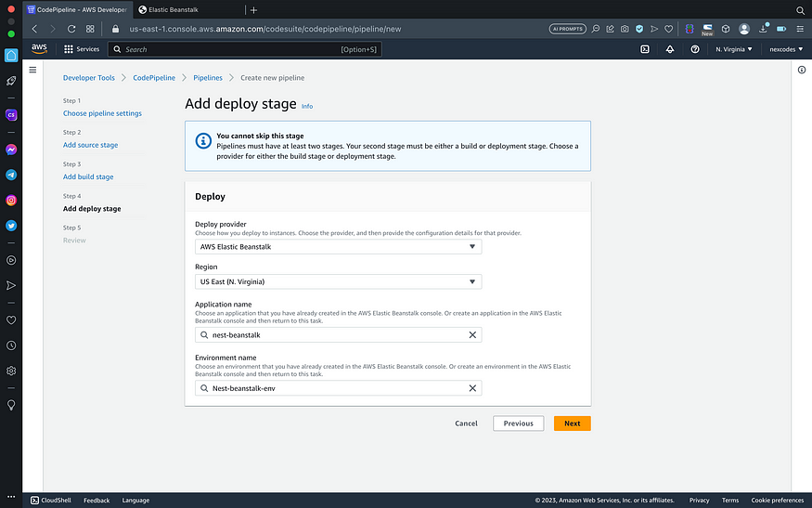Open browser search icon at top right

(800, 10)
